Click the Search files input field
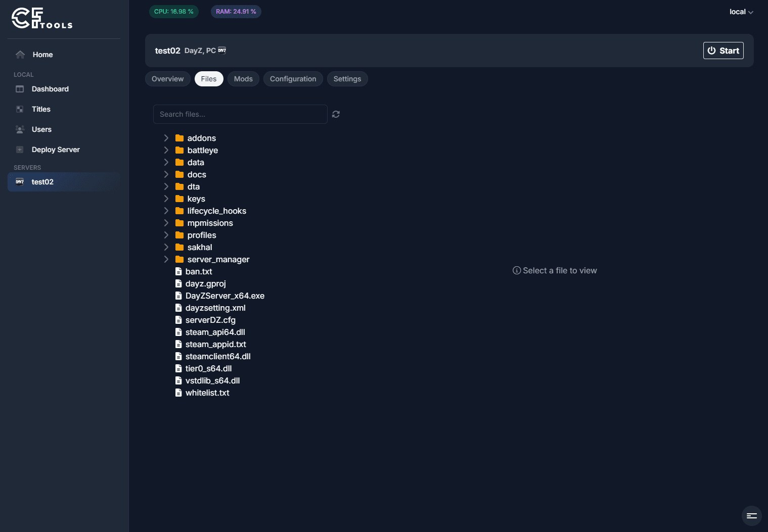The image size is (768, 532). pyautogui.click(x=240, y=114)
